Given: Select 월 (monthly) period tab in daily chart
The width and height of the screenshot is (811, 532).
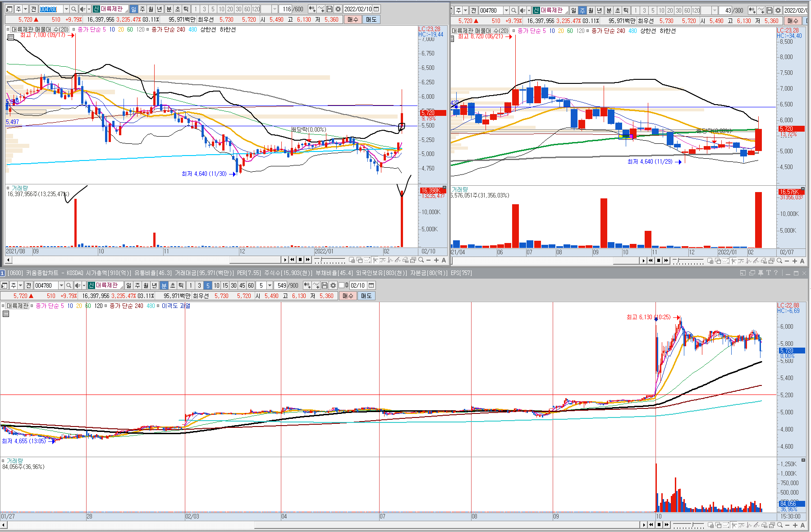Looking at the screenshot, I should (151, 9).
